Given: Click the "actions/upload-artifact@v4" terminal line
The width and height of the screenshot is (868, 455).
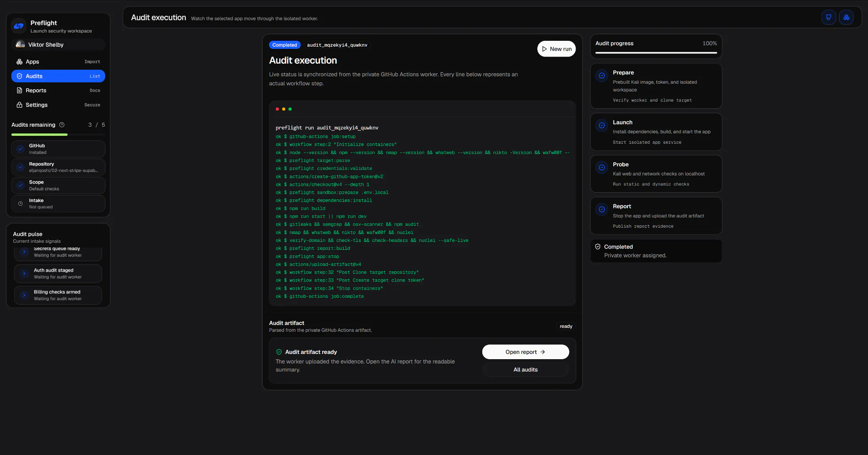Looking at the screenshot, I should tap(318, 265).
